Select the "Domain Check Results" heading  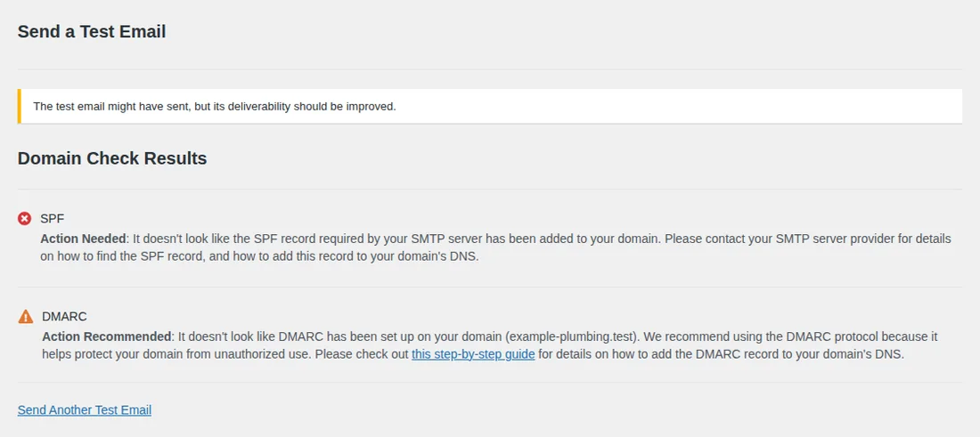112,158
